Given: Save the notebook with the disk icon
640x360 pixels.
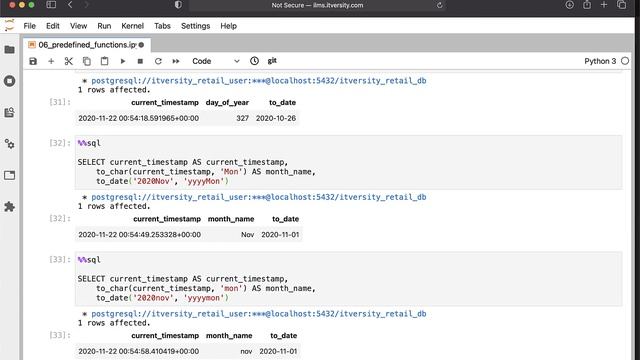Looking at the screenshot, I should point(33,61).
